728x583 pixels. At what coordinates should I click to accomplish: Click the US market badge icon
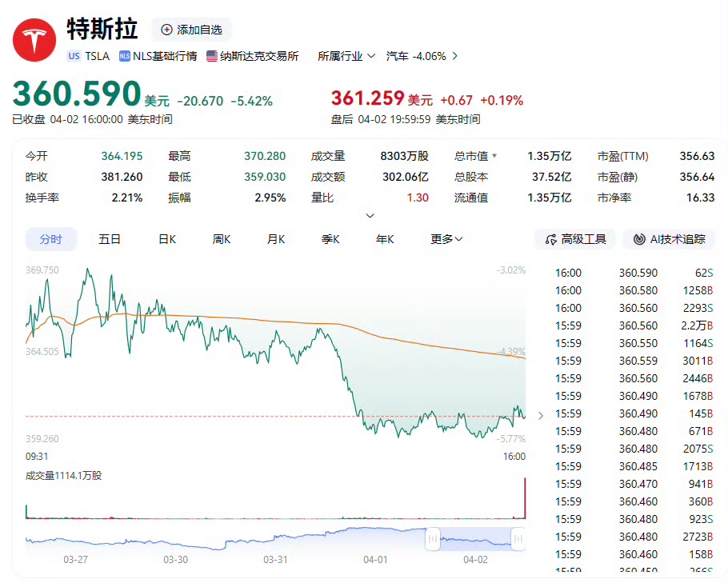point(74,56)
